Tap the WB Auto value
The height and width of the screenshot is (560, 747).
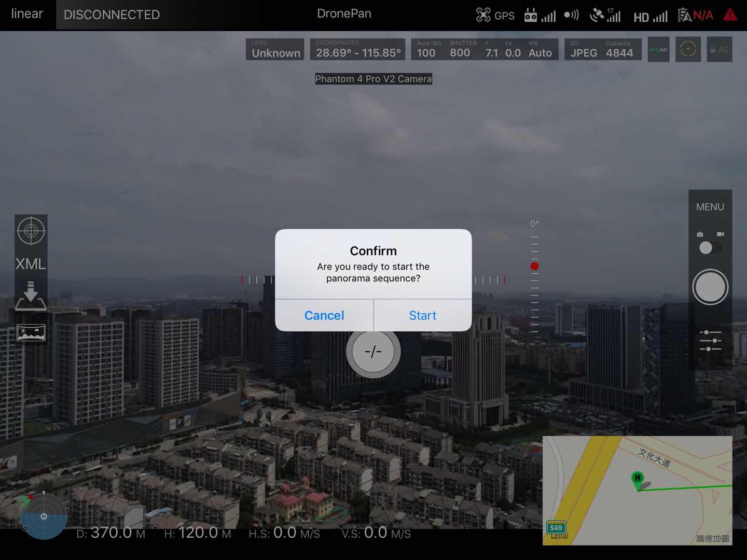pos(540,49)
